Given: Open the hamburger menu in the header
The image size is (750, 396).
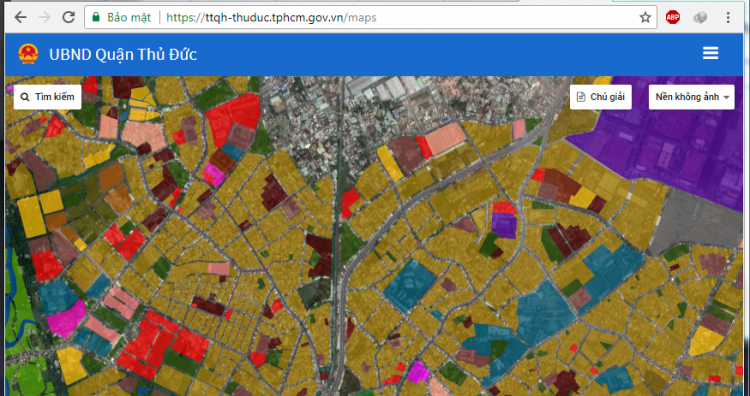Looking at the screenshot, I should click(710, 53).
